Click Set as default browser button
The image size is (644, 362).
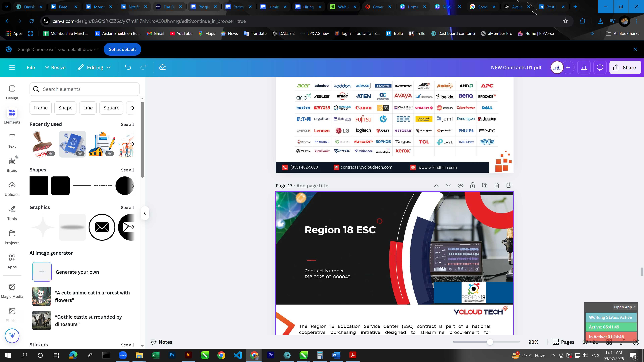click(x=122, y=49)
